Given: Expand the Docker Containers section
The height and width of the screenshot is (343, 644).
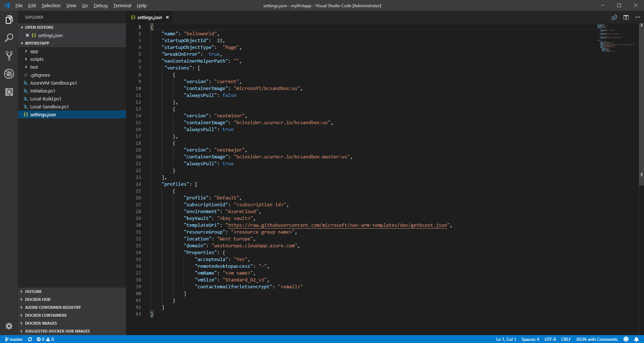Looking at the screenshot, I should pyautogui.click(x=46, y=315).
